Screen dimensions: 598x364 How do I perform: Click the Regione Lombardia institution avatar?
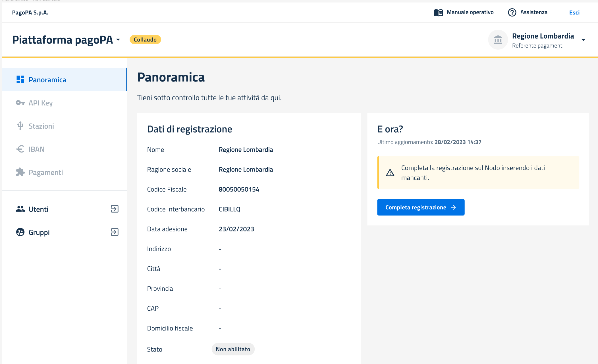point(498,40)
